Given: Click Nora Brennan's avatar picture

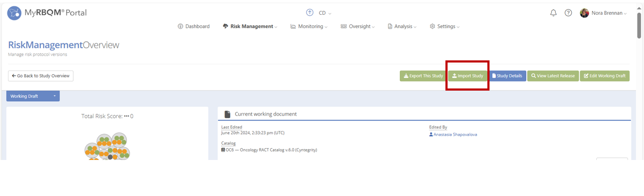Looking at the screenshot, I should coord(584,13).
